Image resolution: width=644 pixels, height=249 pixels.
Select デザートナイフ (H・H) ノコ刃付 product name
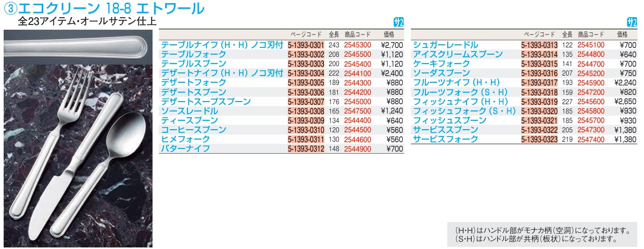[x=222, y=73]
